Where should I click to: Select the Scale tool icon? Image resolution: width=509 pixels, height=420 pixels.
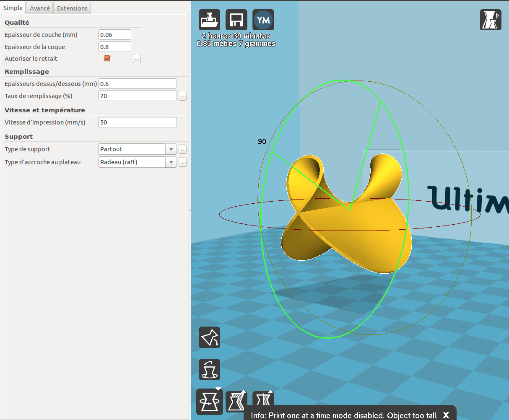(236, 402)
